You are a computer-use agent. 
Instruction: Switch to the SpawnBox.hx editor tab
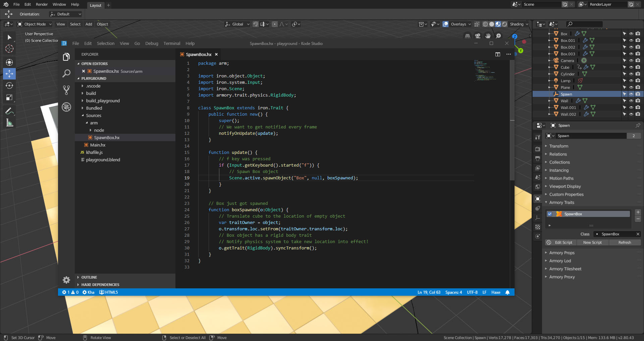pos(199,54)
